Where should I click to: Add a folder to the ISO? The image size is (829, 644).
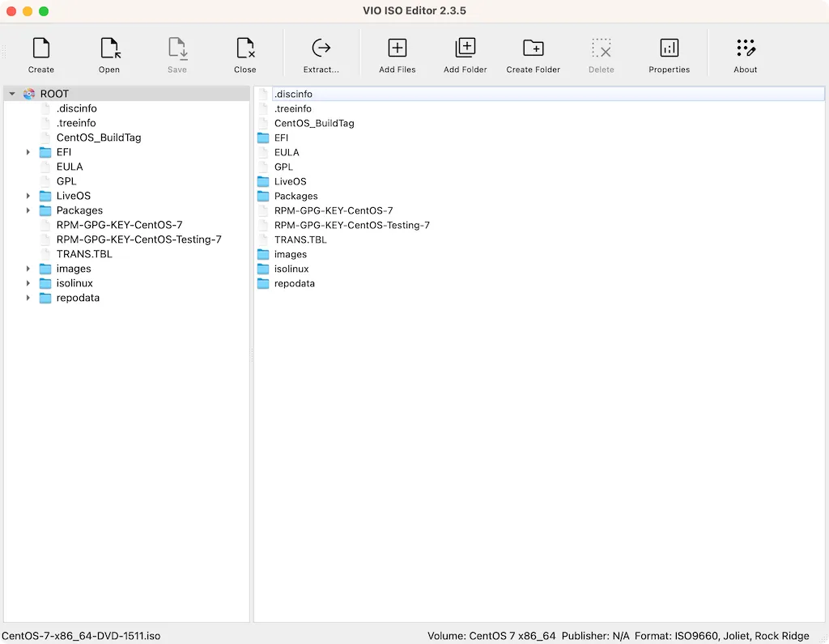pyautogui.click(x=465, y=53)
